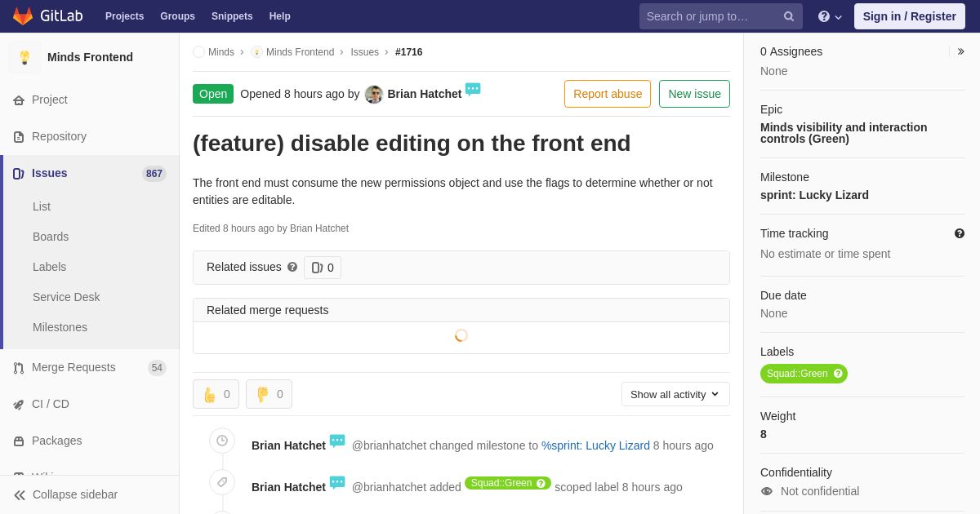The width and height of the screenshot is (980, 514).
Task: Click Time tracking help icon
Action: click(x=960, y=233)
